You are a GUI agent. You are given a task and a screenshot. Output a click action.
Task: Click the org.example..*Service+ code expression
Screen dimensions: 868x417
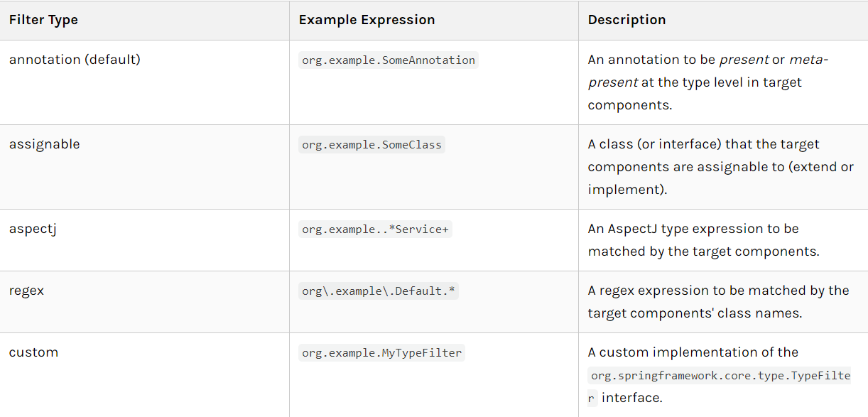[x=375, y=229]
